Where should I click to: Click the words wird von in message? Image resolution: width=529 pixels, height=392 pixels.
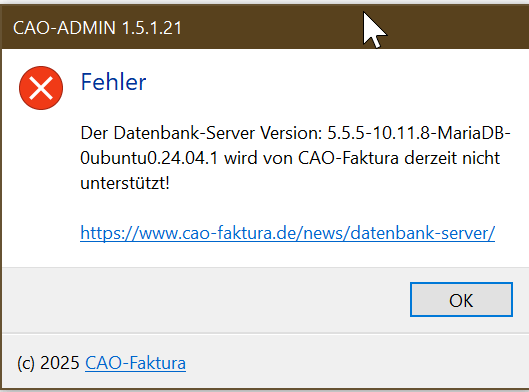(258, 158)
